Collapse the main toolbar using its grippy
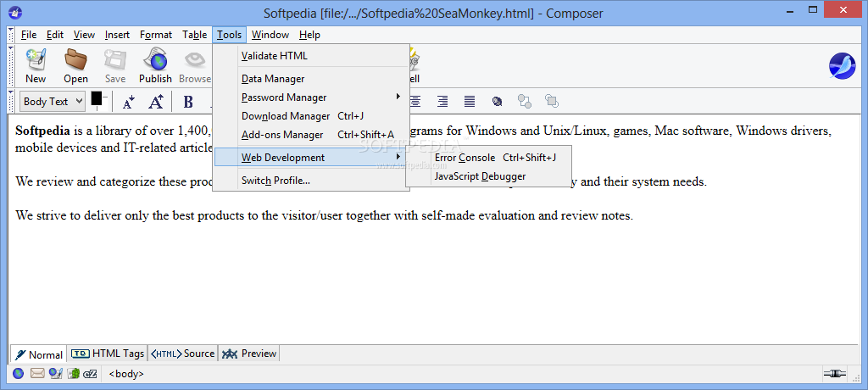The width and height of the screenshot is (868, 390). point(12,65)
